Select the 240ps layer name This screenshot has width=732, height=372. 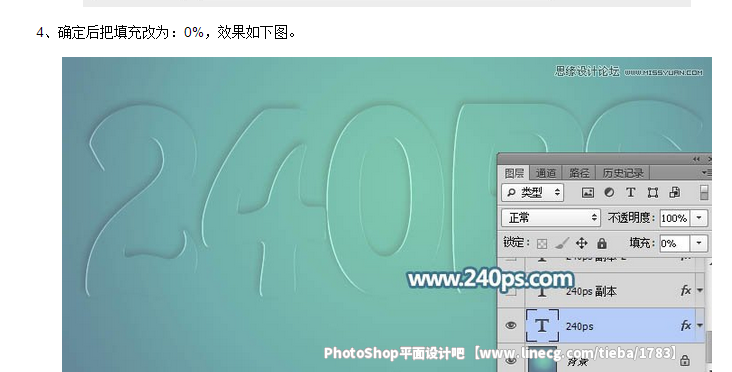point(579,326)
